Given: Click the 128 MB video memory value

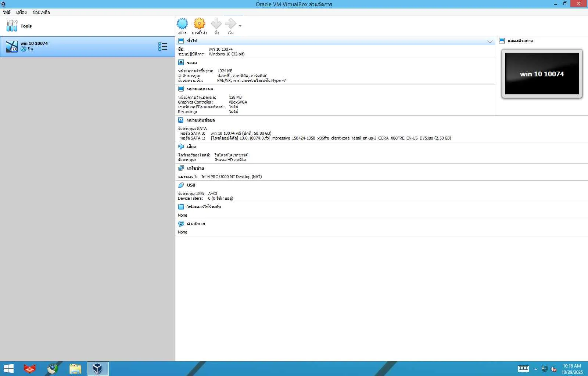Looking at the screenshot, I should [x=235, y=97].
